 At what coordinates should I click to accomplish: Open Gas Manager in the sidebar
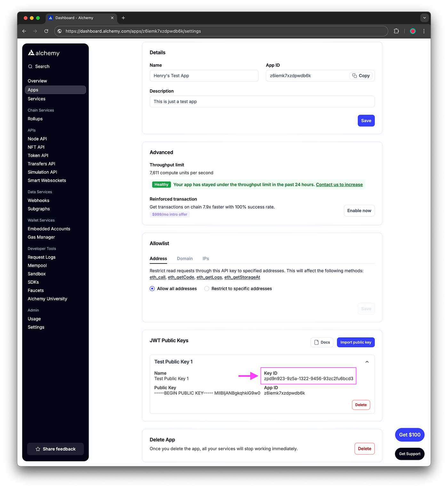click(42, 237)
